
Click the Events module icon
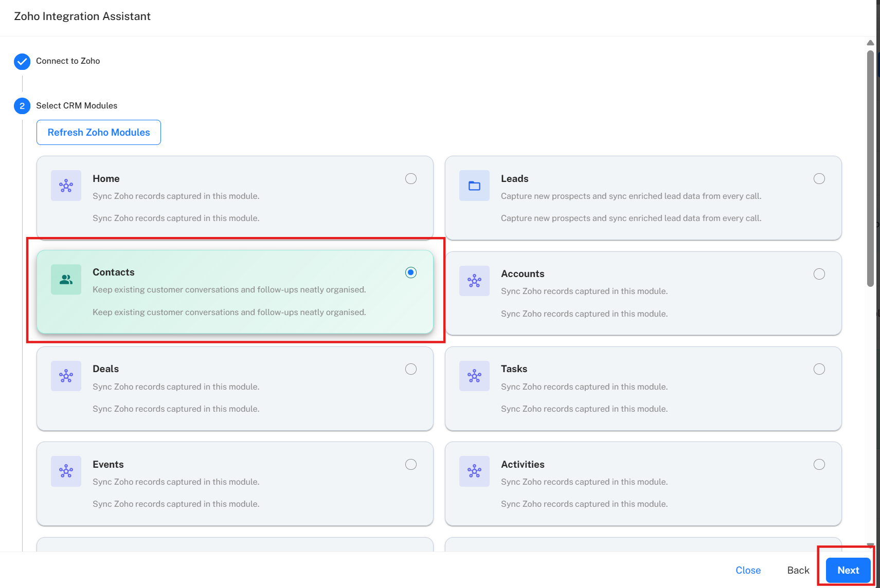click(66, 471)
